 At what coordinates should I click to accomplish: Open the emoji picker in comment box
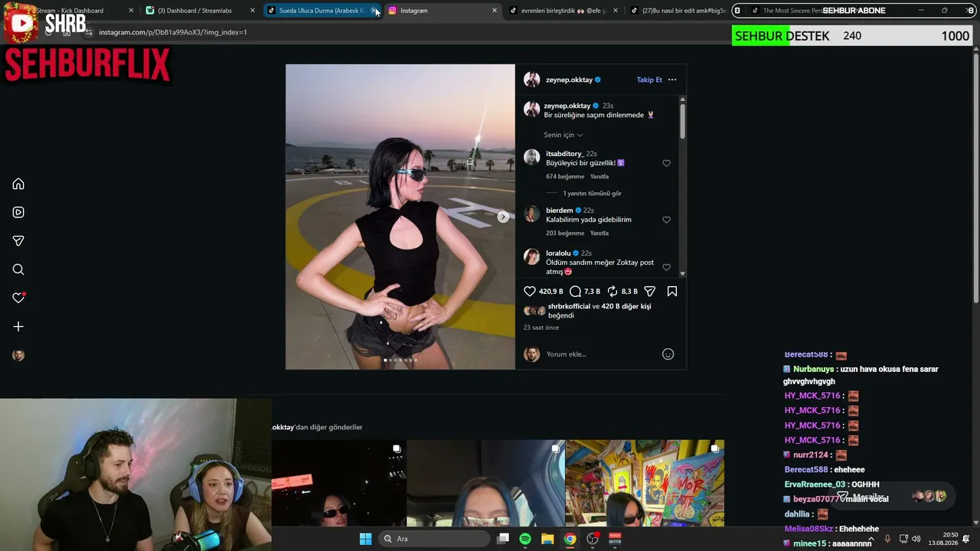[x=668, y=354]
